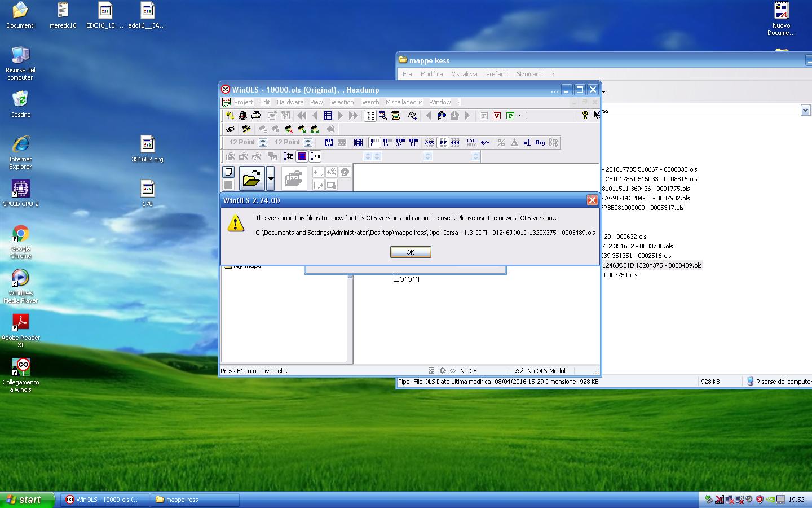Expand the dropdown arrow beside open folder
812x508 pixels.
pos(271,179)
